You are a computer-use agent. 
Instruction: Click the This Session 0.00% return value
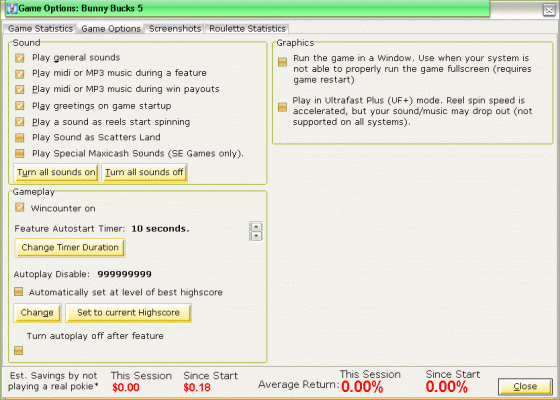pyautogui.click(x=362, y=387)
